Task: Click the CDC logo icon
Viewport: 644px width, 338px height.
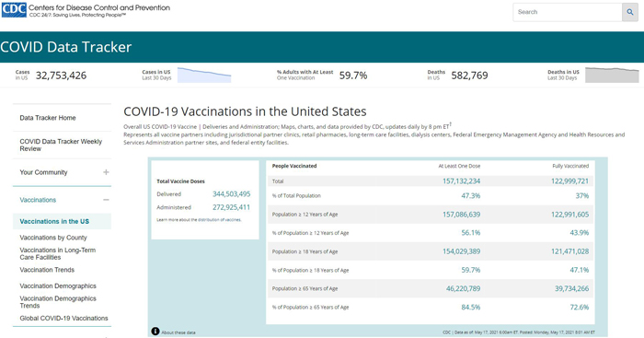Action: pyautogui.click(x=14, y=9)
